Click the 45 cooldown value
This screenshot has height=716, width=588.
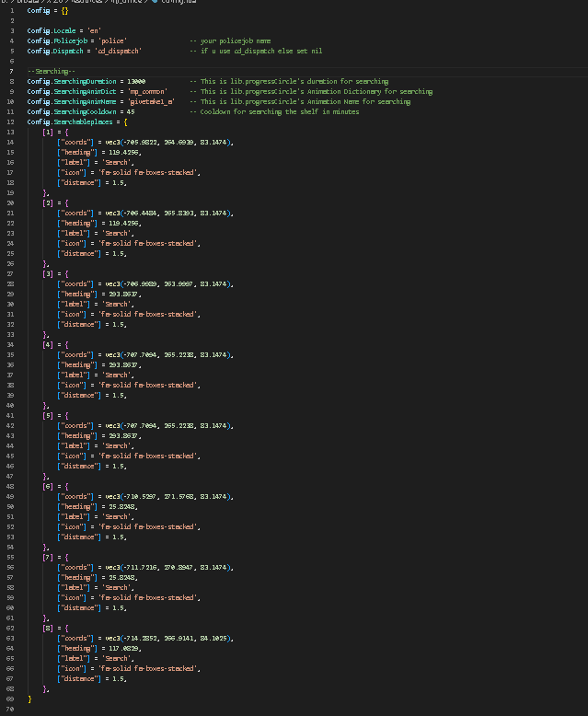[131, 112]
